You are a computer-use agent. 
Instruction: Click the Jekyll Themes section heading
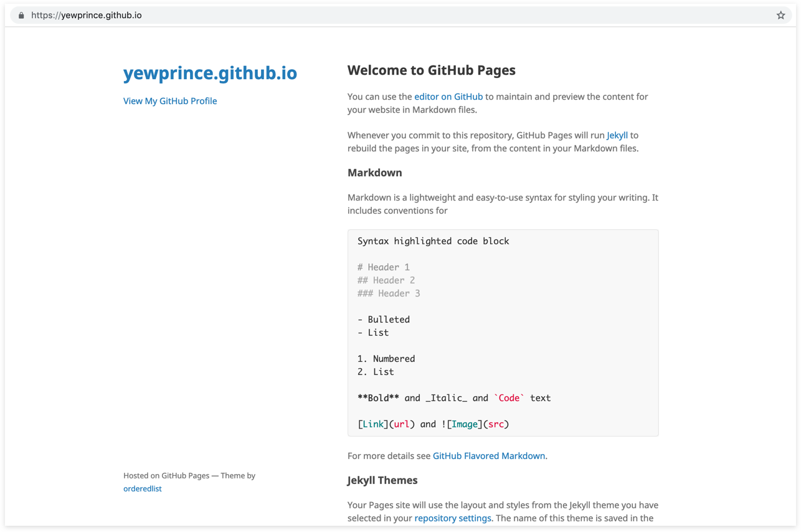[382, 480]
